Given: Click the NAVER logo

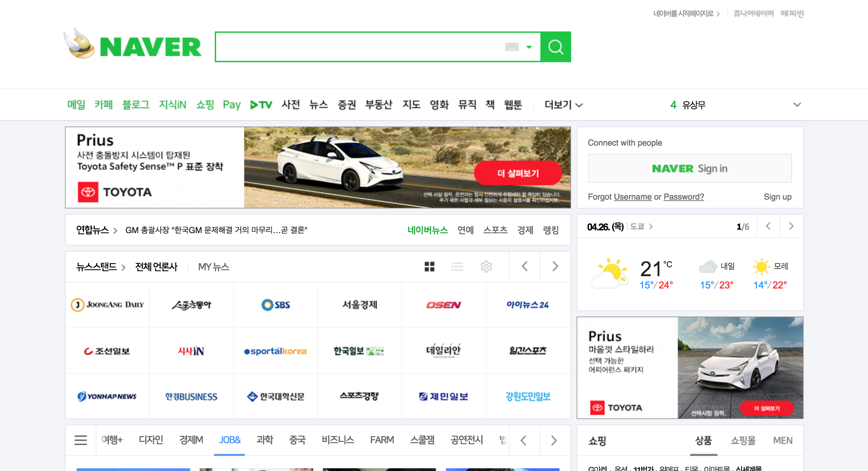Looking at the screenshot, I should tap(150, 47).
